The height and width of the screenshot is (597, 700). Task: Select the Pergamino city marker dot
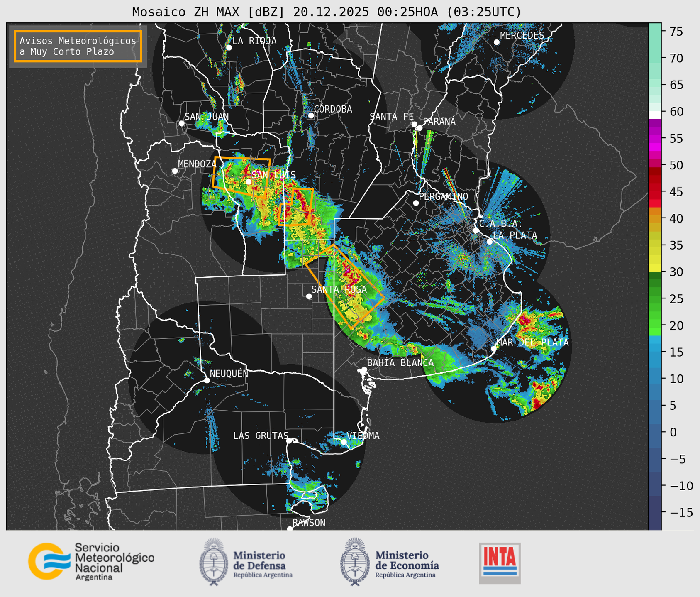point(416,203)
